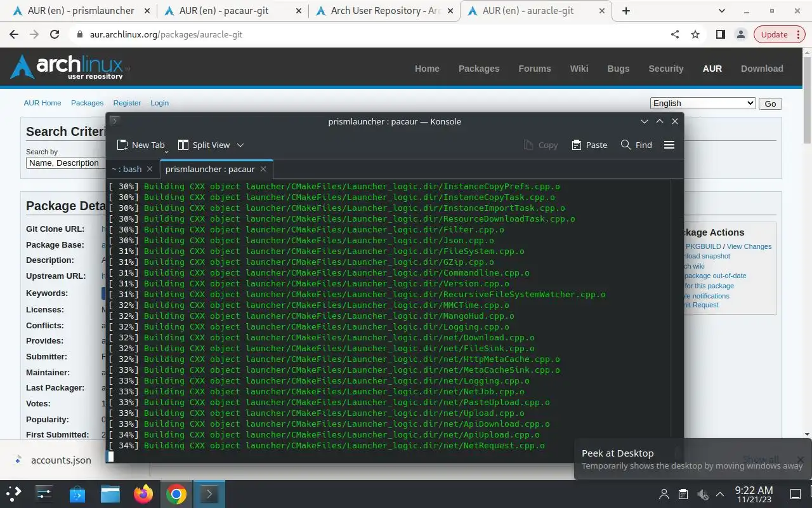Open Packages in Arch Linux navbar
Screen dimensions: 812x508
click(x=479, y=69)
